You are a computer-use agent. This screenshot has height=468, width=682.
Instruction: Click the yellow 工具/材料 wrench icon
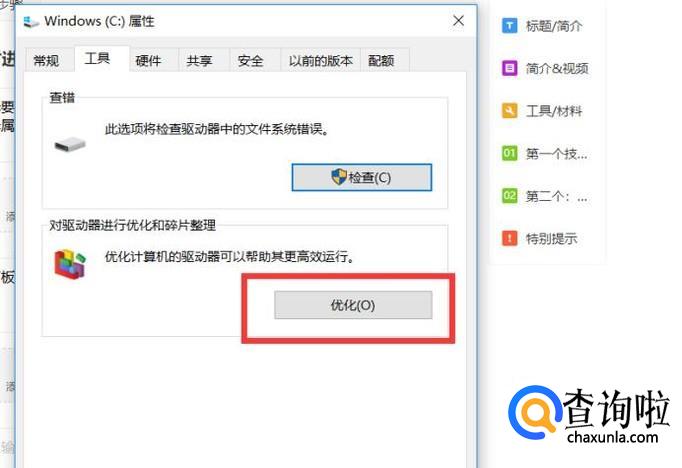509,110
